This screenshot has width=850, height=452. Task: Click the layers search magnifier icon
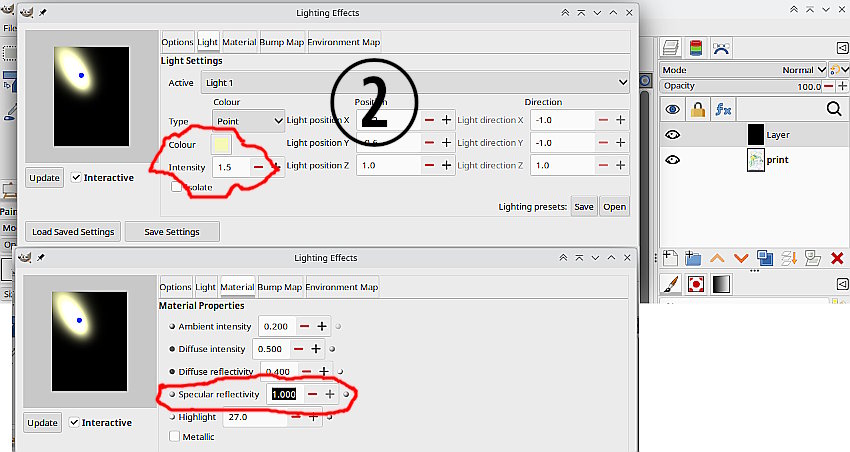(834, 109)
